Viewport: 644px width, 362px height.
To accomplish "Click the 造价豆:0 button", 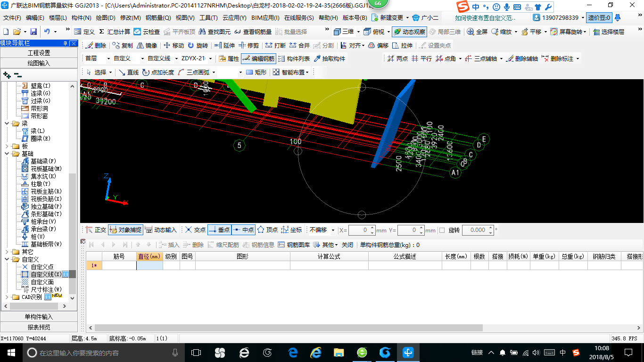I will tap(599, 18).
